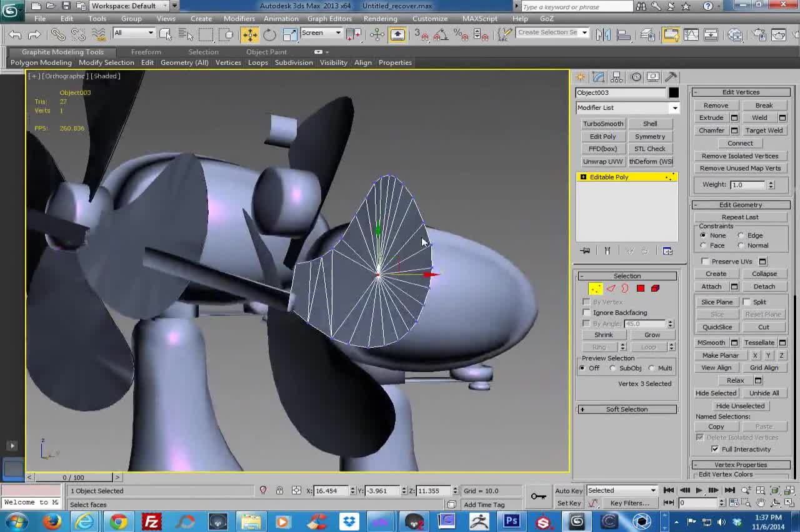Activate the Select and Rotate tool
The image size is (800, 532).
coord(269,35)
